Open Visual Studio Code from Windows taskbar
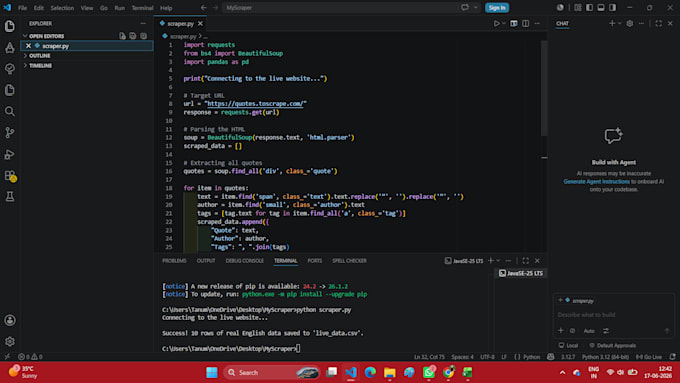Viewport: 680px width, 383px height. pyautogui.click(x=351, y=373)
